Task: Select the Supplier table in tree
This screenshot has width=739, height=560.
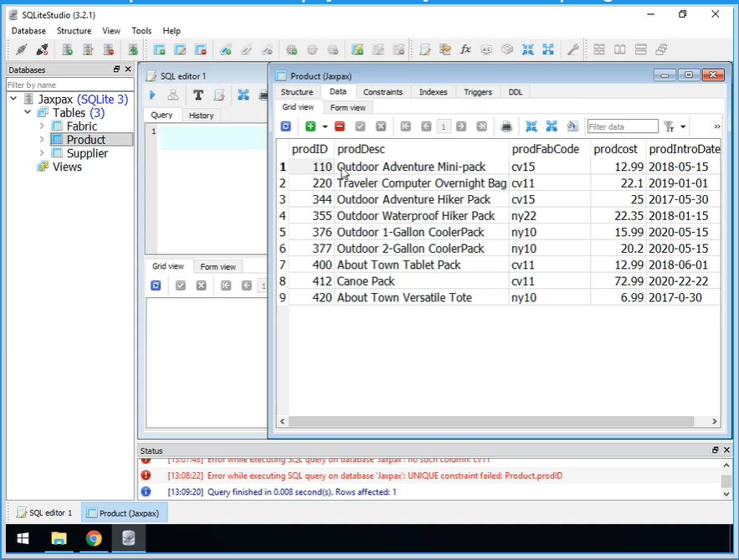Action: pos(87,153)
